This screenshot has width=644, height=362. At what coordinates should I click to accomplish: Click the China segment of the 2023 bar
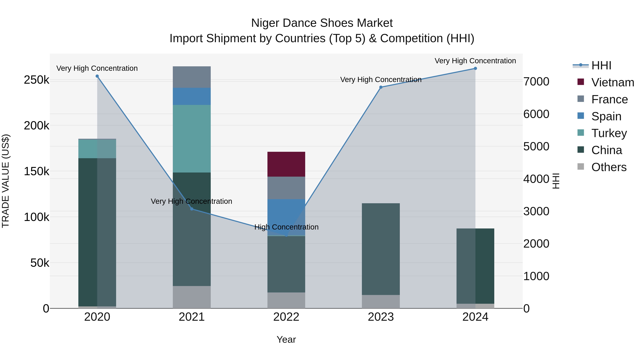point(381,249)
